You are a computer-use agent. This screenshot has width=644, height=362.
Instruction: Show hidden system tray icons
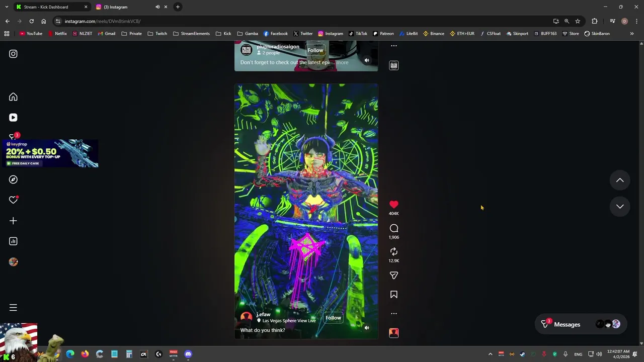pos(490,354)
